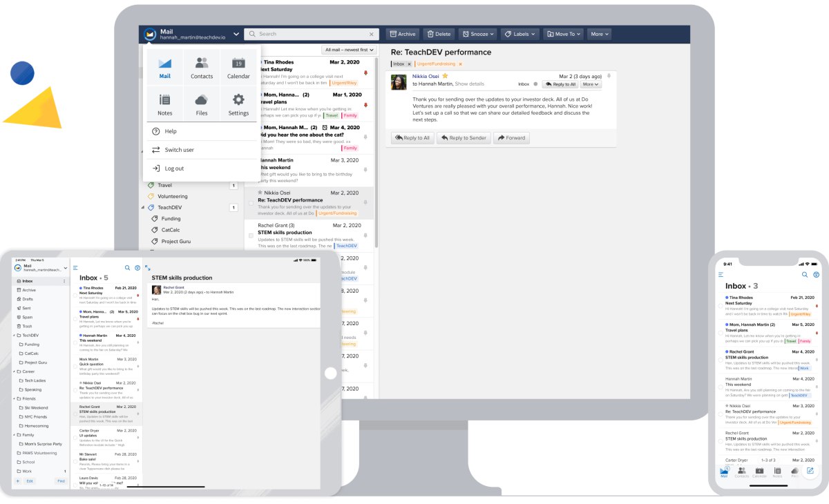Remove the Inbox label chip
The width and height of the screenshot is (829, 504).
[x=409, y=64]
